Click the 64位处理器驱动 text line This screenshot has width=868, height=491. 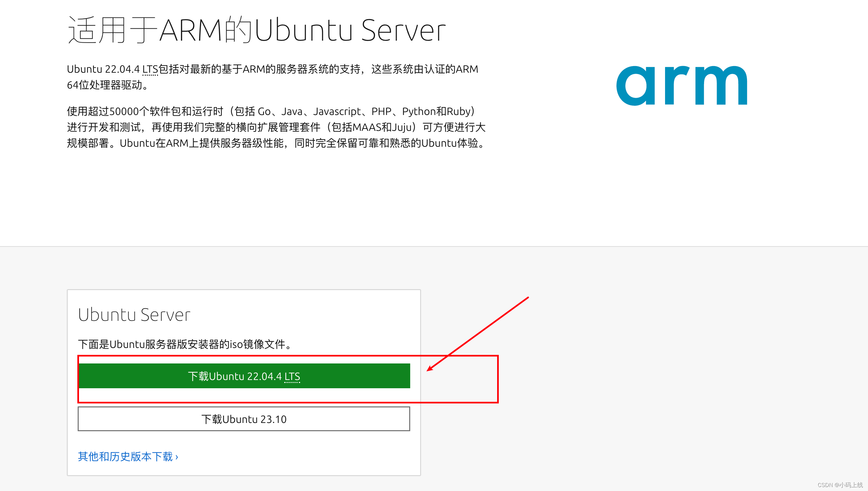(x=104, y=85)
